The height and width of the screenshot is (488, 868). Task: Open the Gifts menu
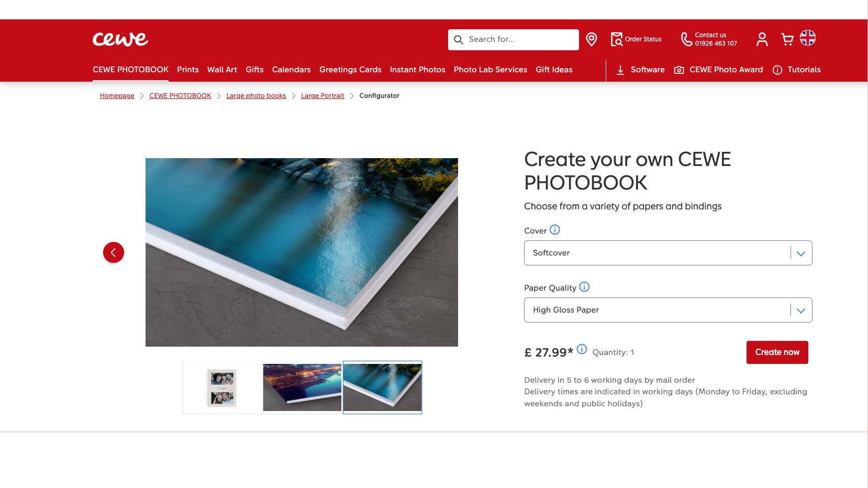tap(254, 70)
